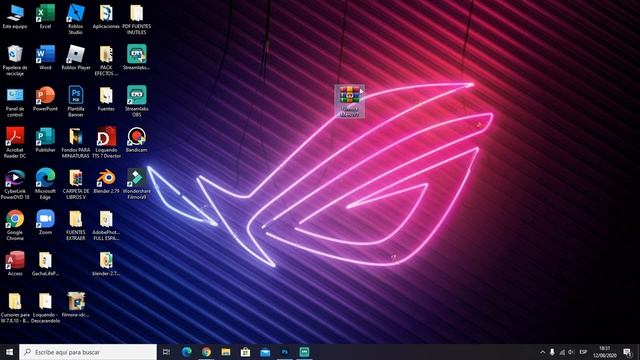Screen dimensions: 640x360
Task: Open Microsoft Store from the taskbar
Action: [245, 352]
